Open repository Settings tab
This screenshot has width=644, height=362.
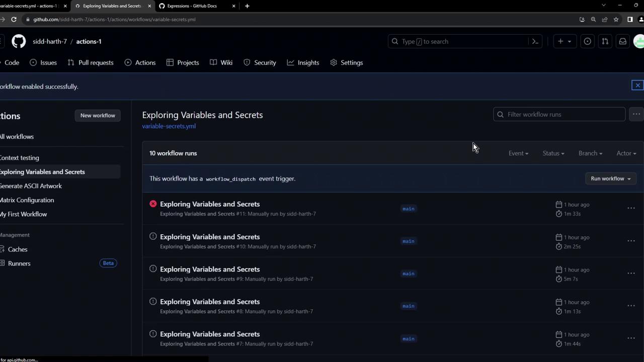(347, 62)
